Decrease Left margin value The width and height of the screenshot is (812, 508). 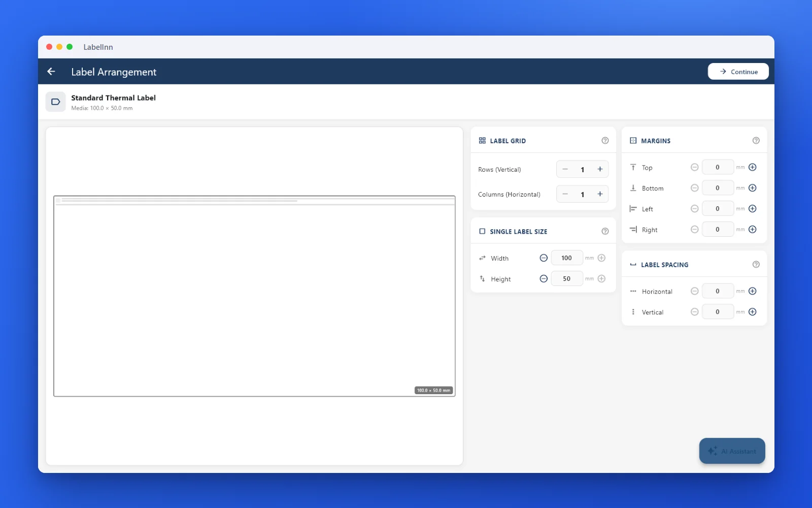click(x=695, y=209)
